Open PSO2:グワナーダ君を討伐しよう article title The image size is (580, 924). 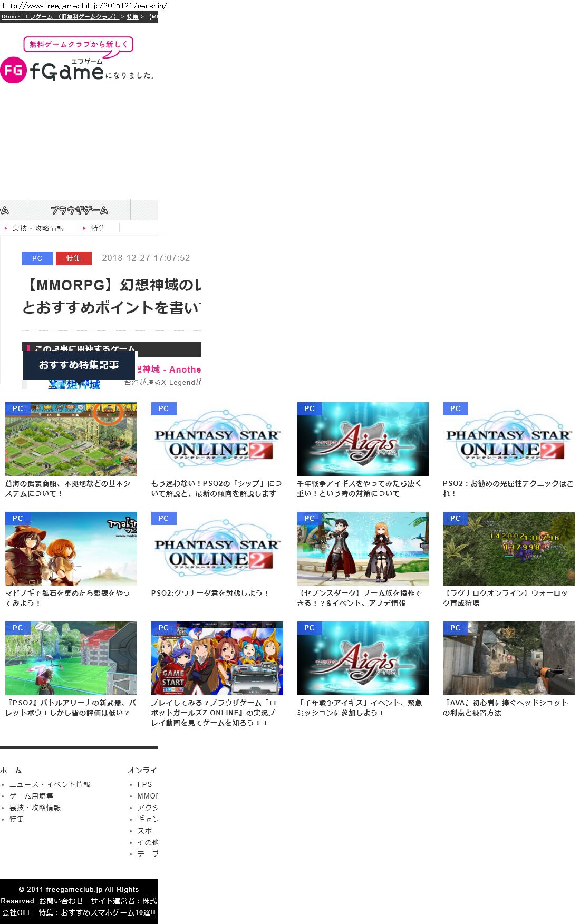(210, 594)
